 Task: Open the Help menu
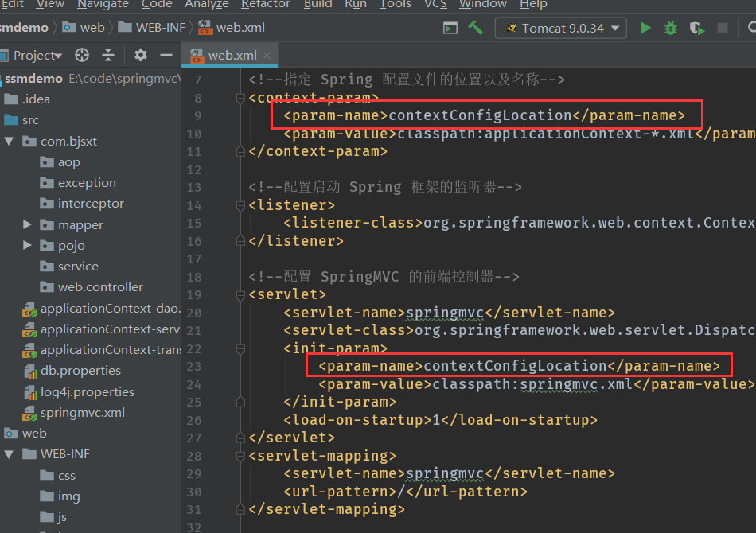(x=533, y=4)
